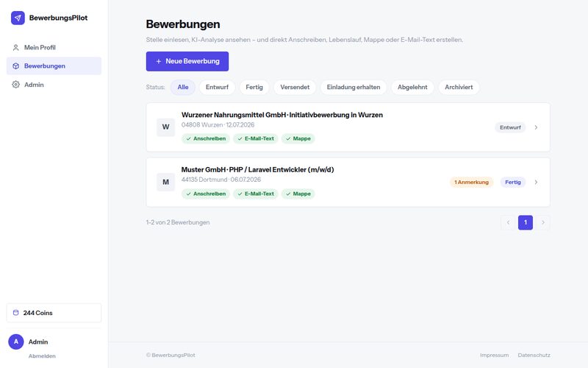
Task: Click the gear icon beside Admin
Action: point(15,85)
